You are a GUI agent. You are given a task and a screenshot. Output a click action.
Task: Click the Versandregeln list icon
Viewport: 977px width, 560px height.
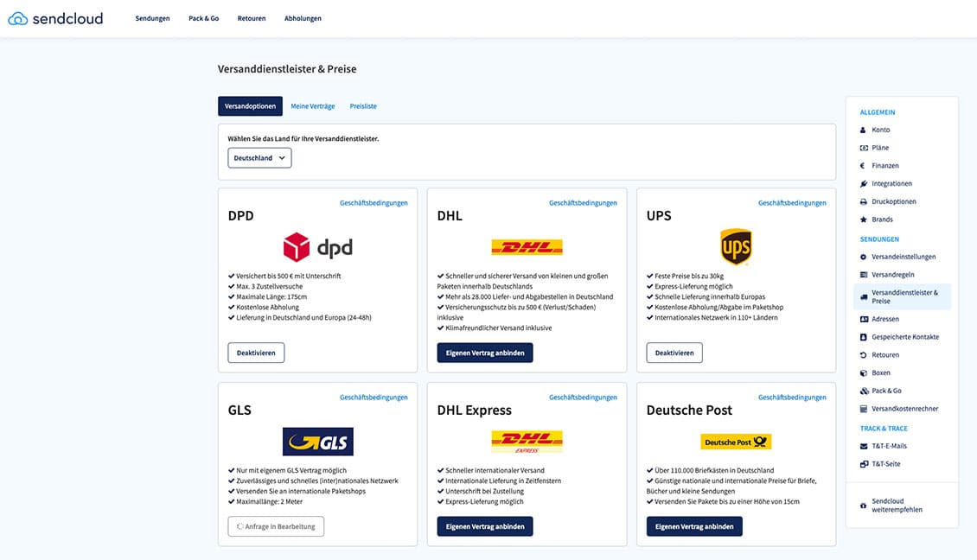864,275
